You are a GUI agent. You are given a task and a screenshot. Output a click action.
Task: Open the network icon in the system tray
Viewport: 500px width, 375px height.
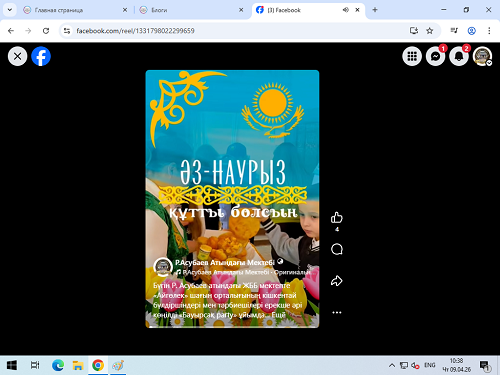pyautogui.click(x=404, y=365)
